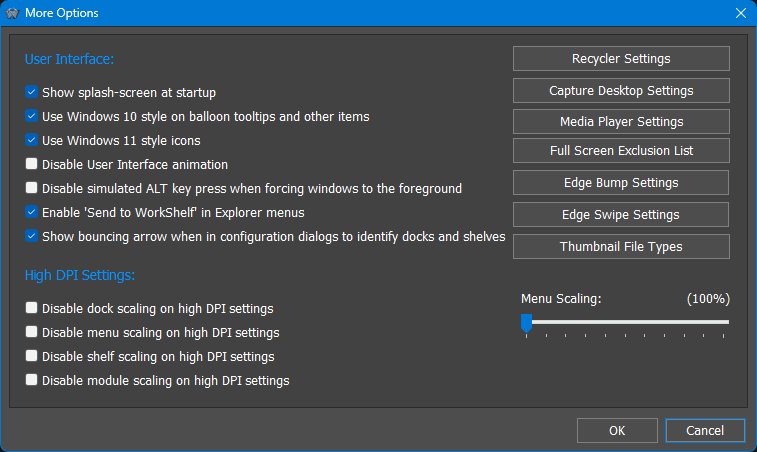The image size is (757, 452).
Task: Click the Menu Scaling slider thumb
Action: (x=526, y=323)
